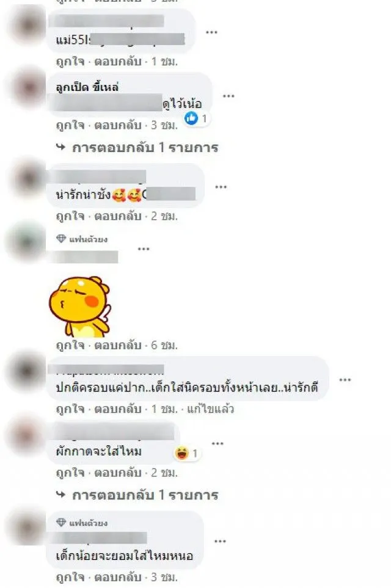This screenshot has width=391, height=588.
Task: Click ตอบกลับ under 'เด็กน้อยจะยอมใส่ไหมหนอ' comment
Action: 118,577
